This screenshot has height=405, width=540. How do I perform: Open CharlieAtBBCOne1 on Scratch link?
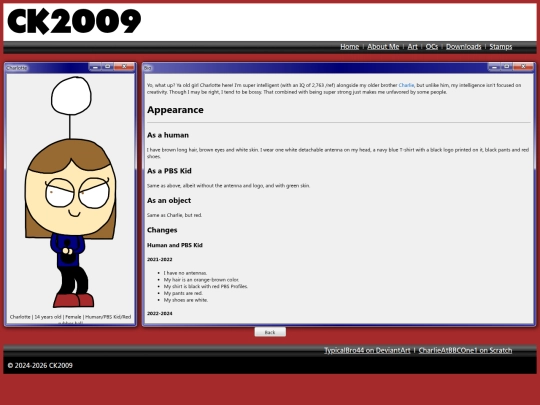click(465, 350)
